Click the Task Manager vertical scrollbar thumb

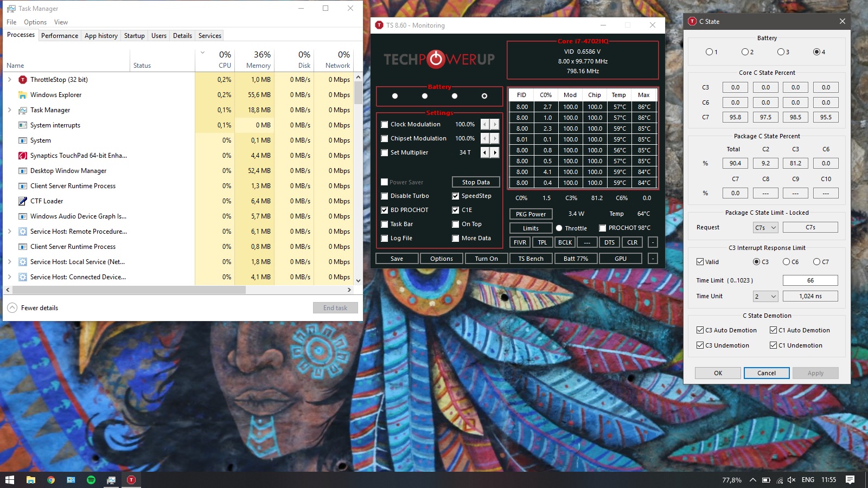pos(358,93)
